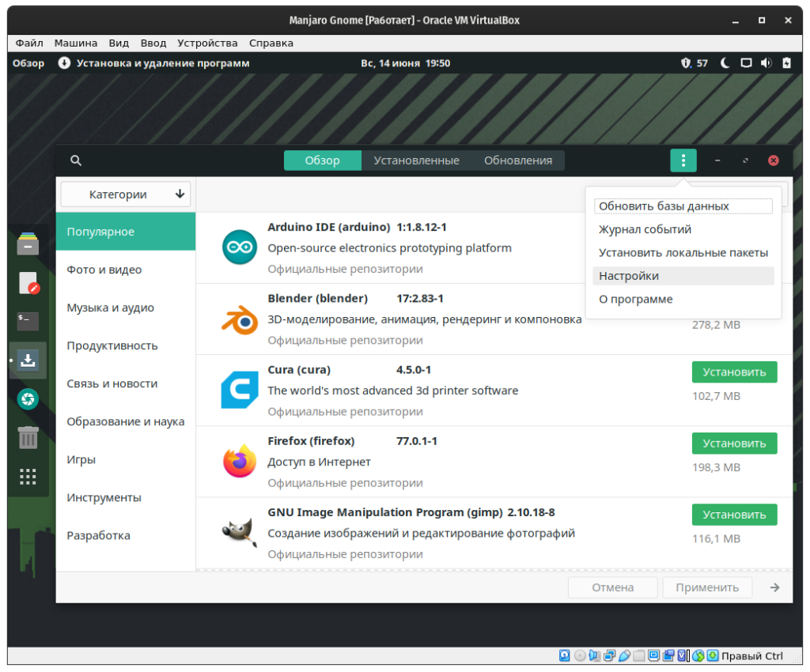Click the software installer dock icon

point(28,360)
